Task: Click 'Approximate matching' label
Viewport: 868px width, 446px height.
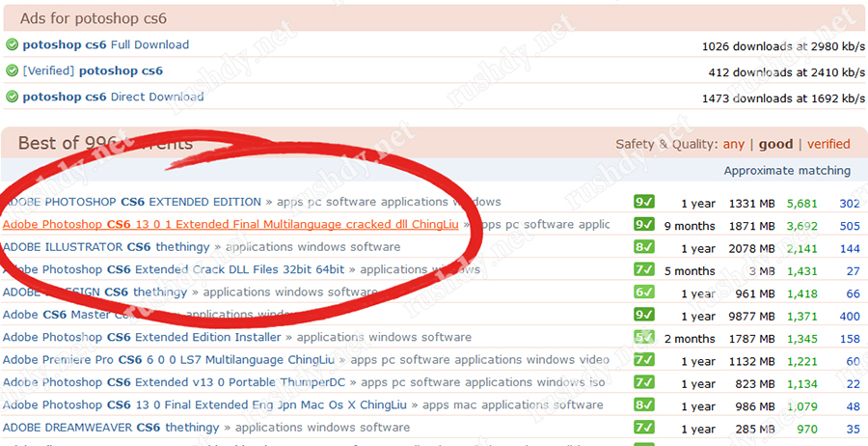Action: (787, 171)
